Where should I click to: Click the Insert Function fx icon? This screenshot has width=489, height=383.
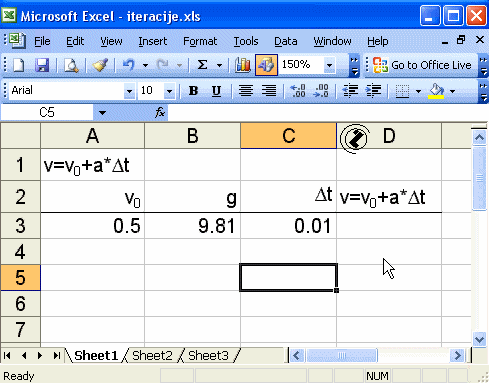point(160,112)
